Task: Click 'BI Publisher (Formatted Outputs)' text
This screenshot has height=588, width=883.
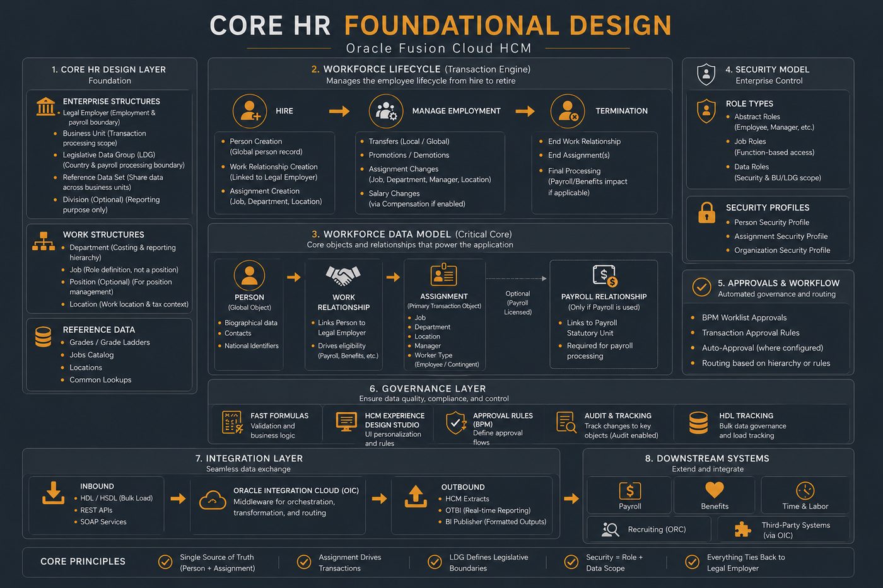Action: (496, 522)
